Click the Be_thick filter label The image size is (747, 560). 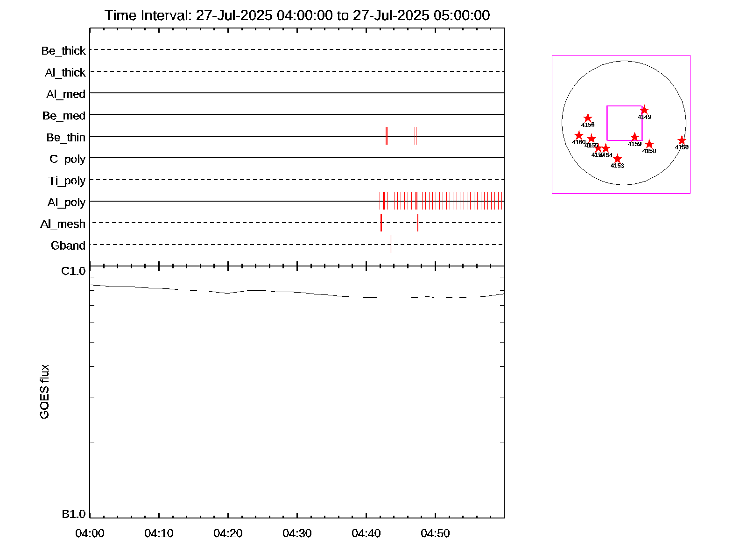pos(63,51)
